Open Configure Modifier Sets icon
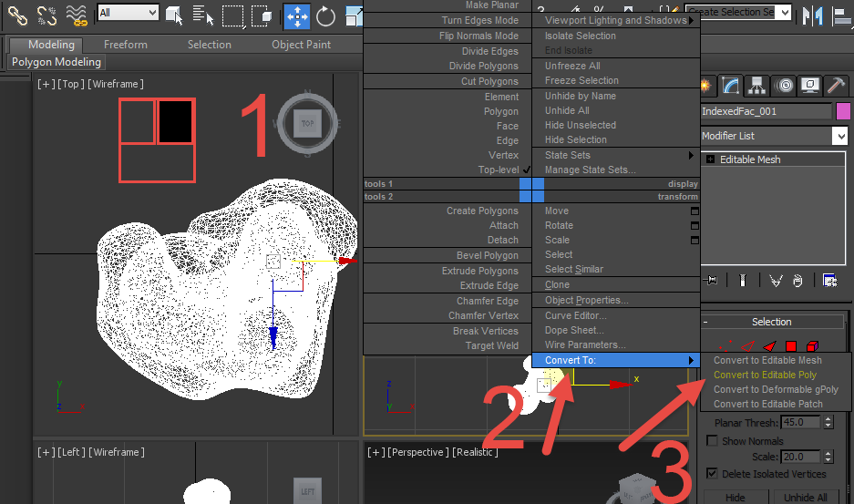 [830, 281]
